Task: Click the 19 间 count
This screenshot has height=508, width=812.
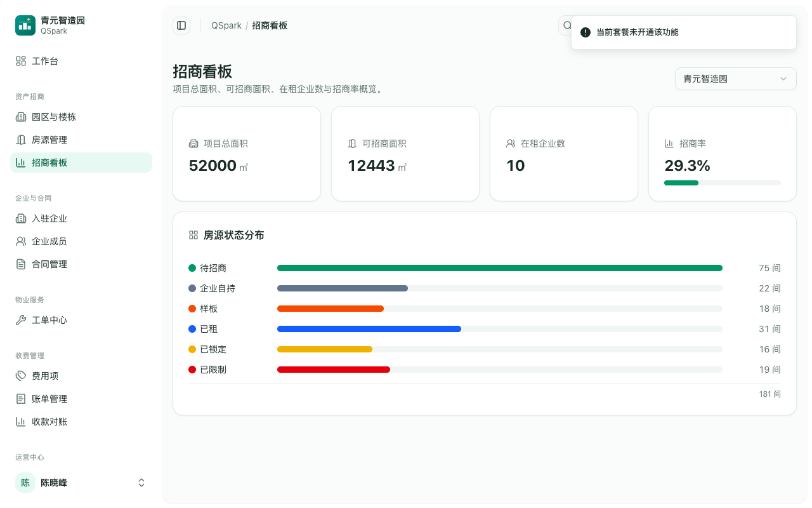Action: click(769, 370)
